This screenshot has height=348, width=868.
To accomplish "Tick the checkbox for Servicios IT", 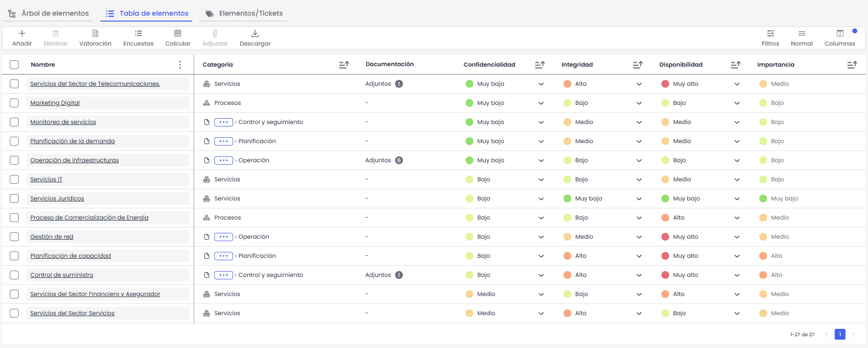I will tap(14, 179).
